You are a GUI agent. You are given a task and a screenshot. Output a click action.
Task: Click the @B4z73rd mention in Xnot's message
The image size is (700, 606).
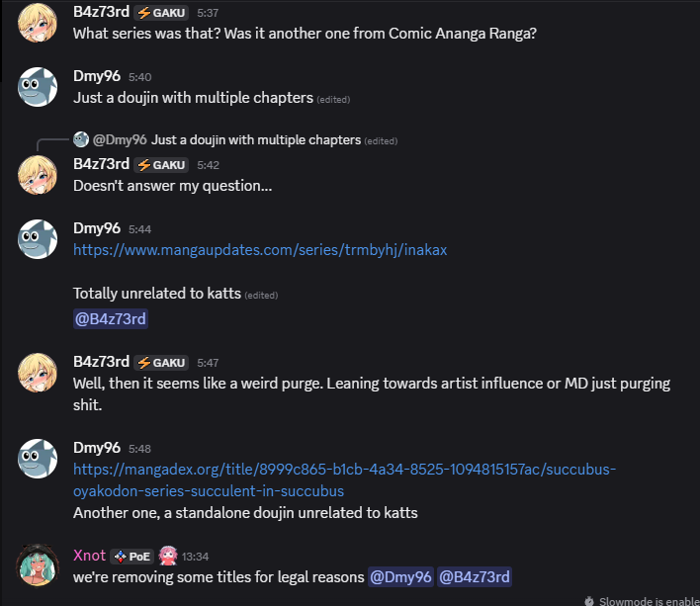(x=475, y=576)
